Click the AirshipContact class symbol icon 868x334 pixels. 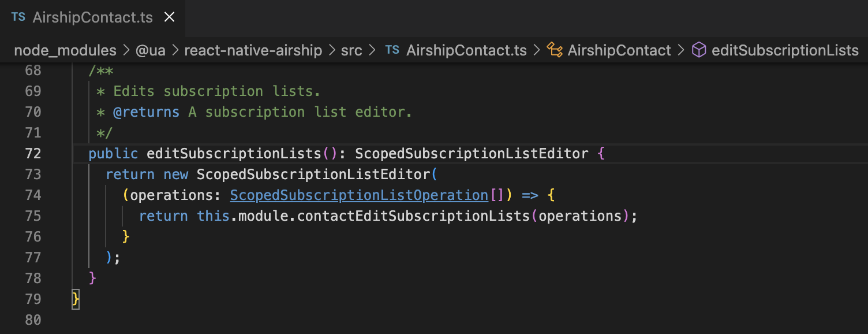click(x=555, y=50)
